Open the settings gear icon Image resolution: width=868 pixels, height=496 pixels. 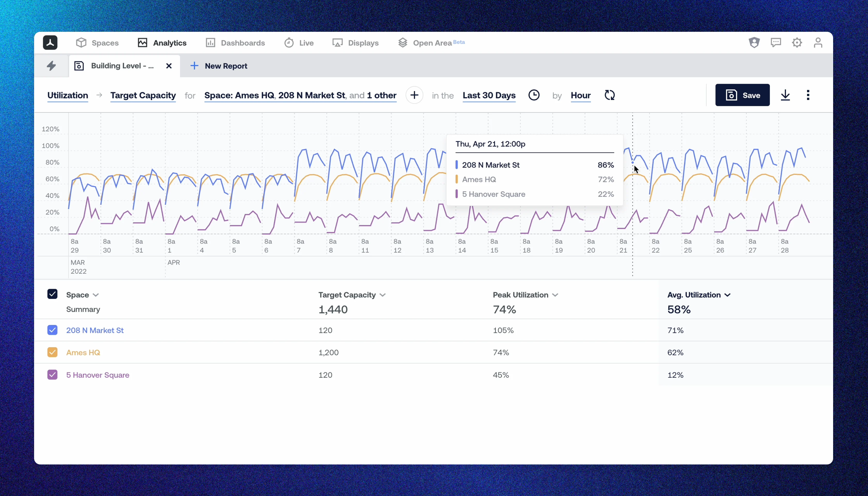click(x=797, y=43)
